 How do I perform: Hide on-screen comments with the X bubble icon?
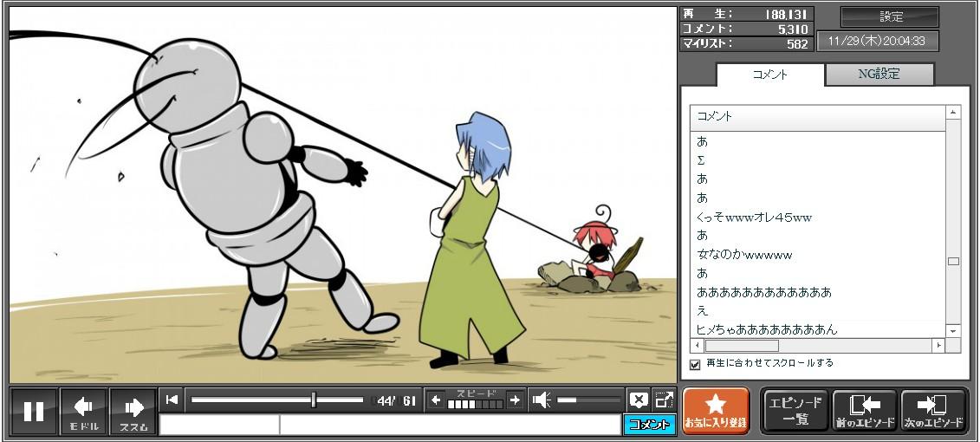pyautogui.click(x=639, y=400)
